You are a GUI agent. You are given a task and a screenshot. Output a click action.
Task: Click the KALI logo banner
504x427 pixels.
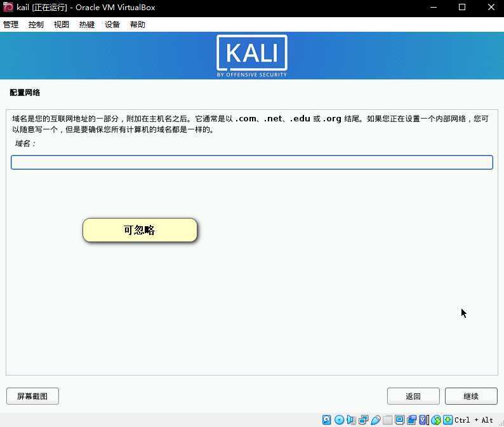[x=251, y=56]
